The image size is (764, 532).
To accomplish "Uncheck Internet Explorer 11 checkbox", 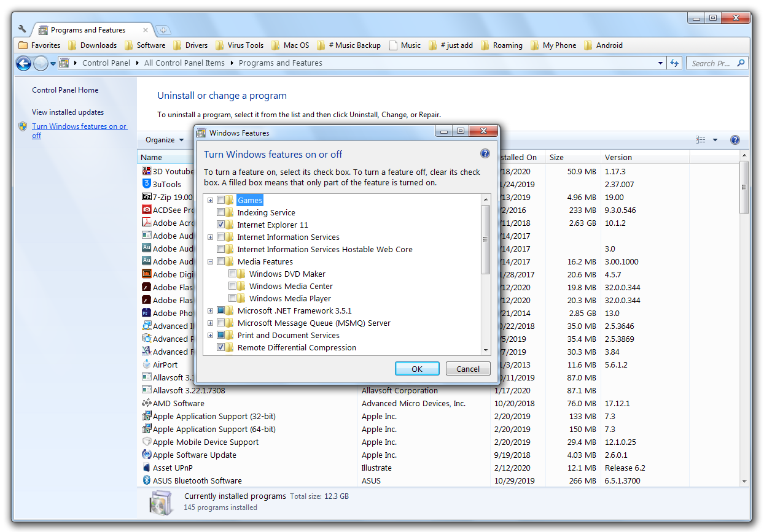I will [220, 225].
